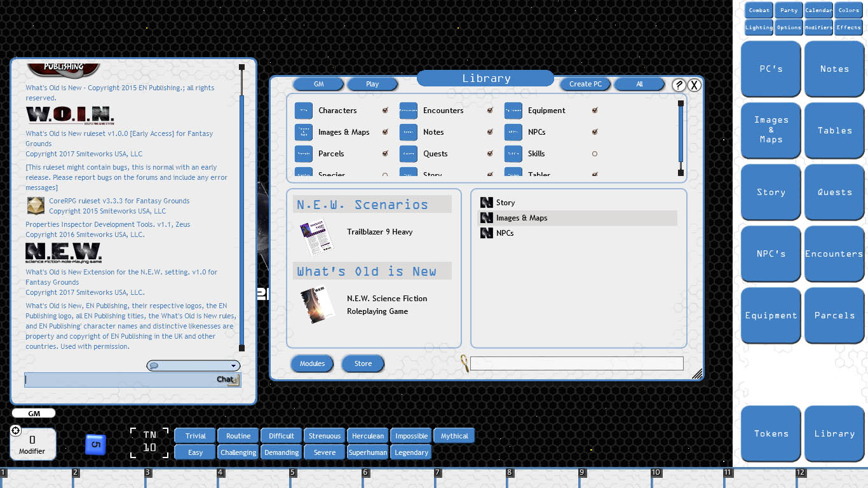Roll the blue die near the modifier box

(x=95, y=444)
